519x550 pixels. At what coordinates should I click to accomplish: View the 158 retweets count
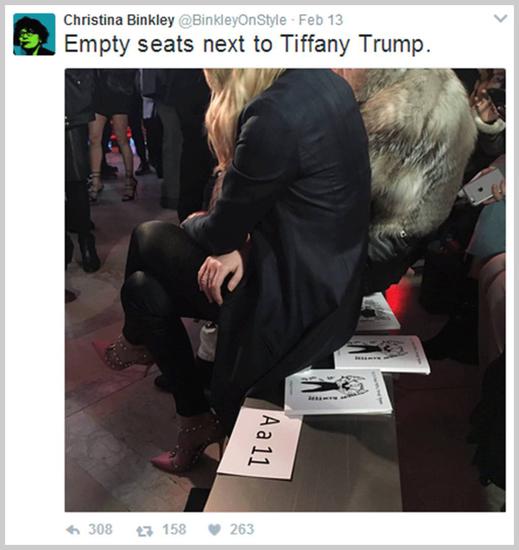(x=174, y=529)
